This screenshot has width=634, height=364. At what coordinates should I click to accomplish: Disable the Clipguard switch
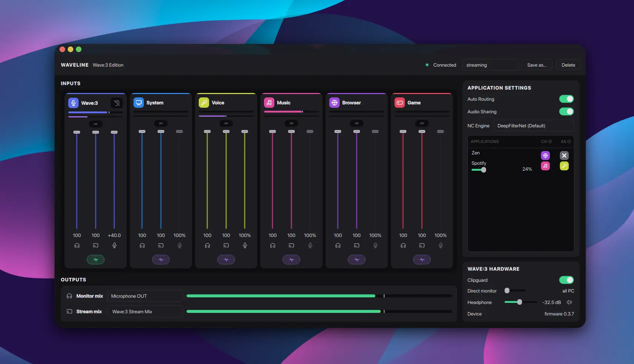[x=567, y=280]
